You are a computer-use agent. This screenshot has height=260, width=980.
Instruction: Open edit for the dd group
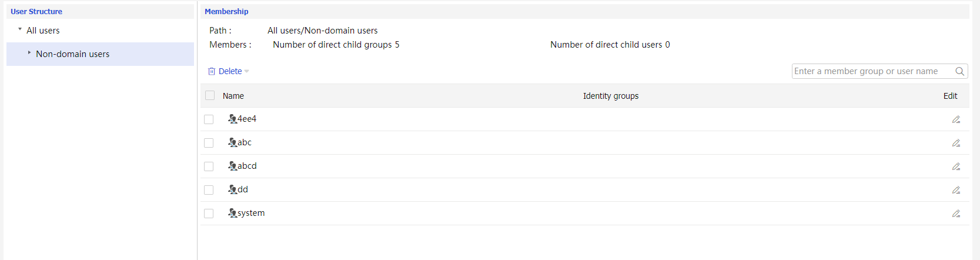click(956, 190)
